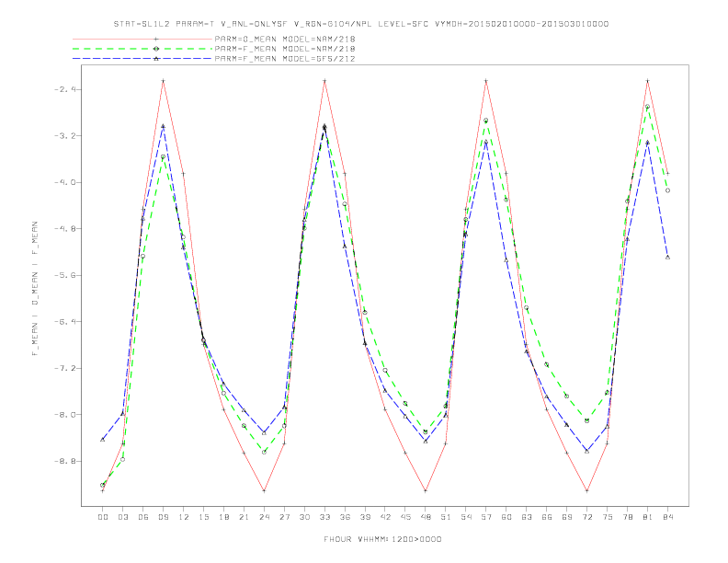Click the blue dashed line sample in legend

pyautogui.click(x=142, y=59)
